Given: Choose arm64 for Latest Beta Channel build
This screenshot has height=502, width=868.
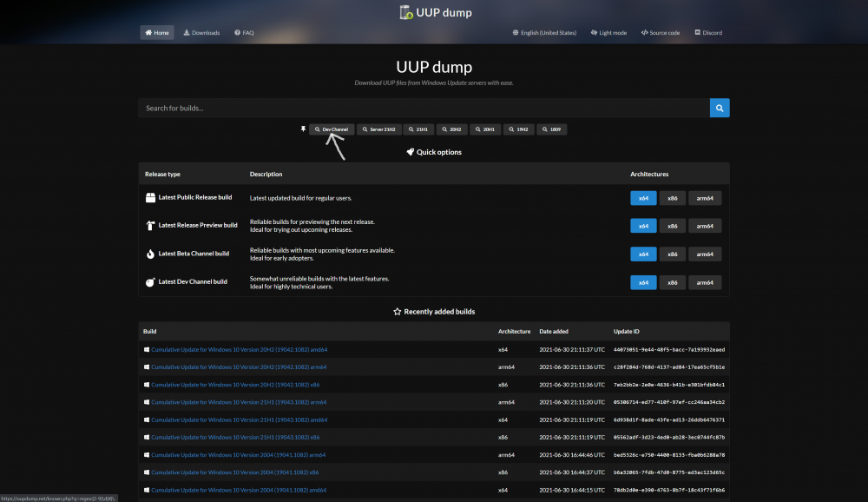Looking at the screenshot, I should click(x=705, y=254).
